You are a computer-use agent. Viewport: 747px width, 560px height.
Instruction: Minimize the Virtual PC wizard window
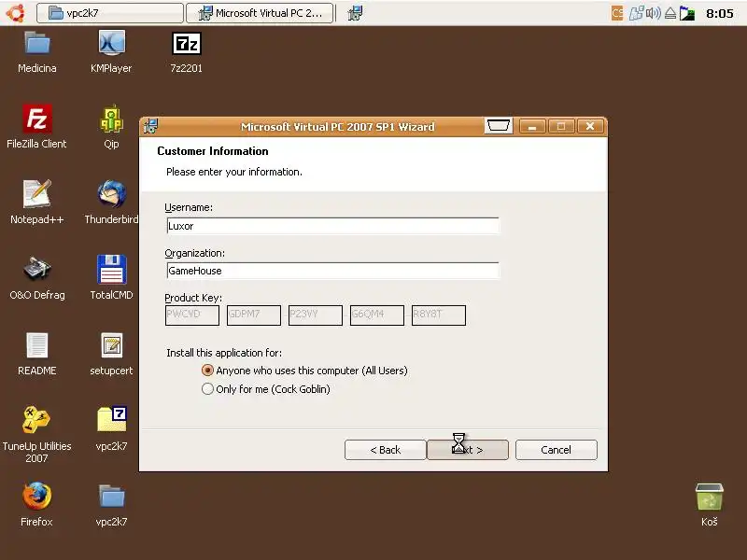(x=532, y=126)
